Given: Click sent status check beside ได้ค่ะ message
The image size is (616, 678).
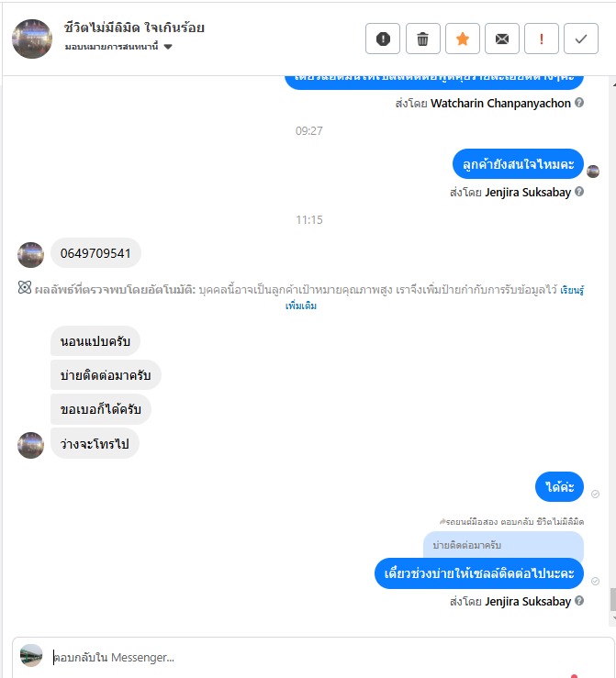Looking at the screenshot, I should click(595, 494).
